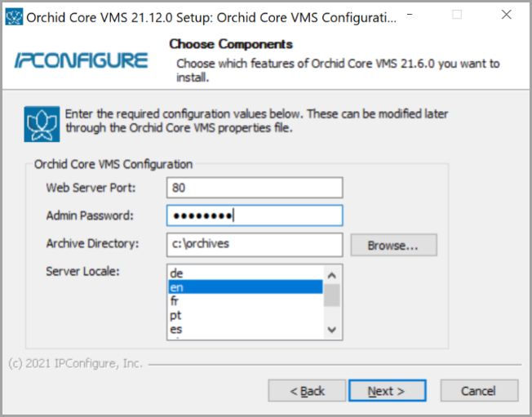Click the maximize button in title bar

457,16
